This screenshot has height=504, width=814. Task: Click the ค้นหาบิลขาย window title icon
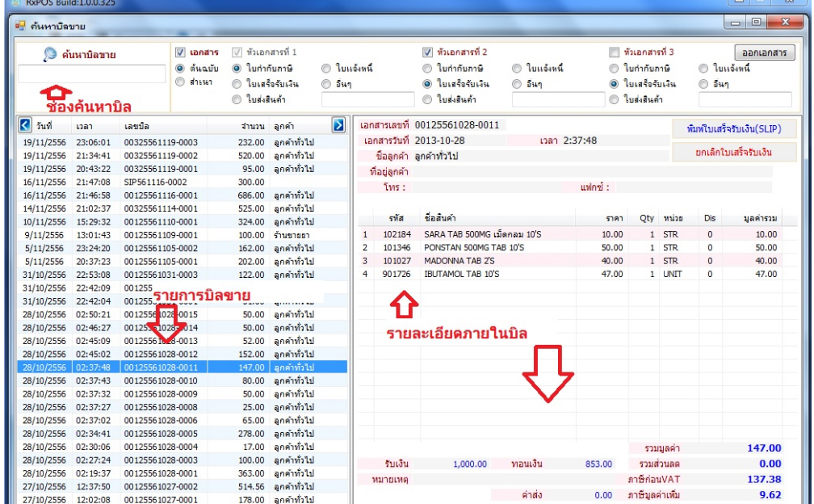(x=20, y=25)
